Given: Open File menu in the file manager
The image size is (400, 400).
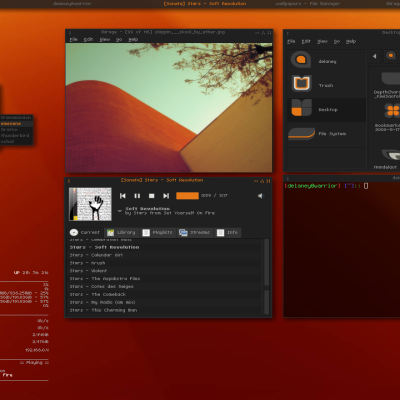Looking at the screenshot, I should tap(291, 41).
